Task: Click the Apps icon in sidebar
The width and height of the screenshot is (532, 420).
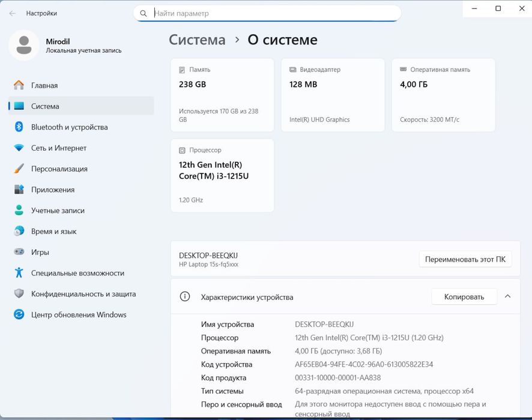Action: pos(19,189)
